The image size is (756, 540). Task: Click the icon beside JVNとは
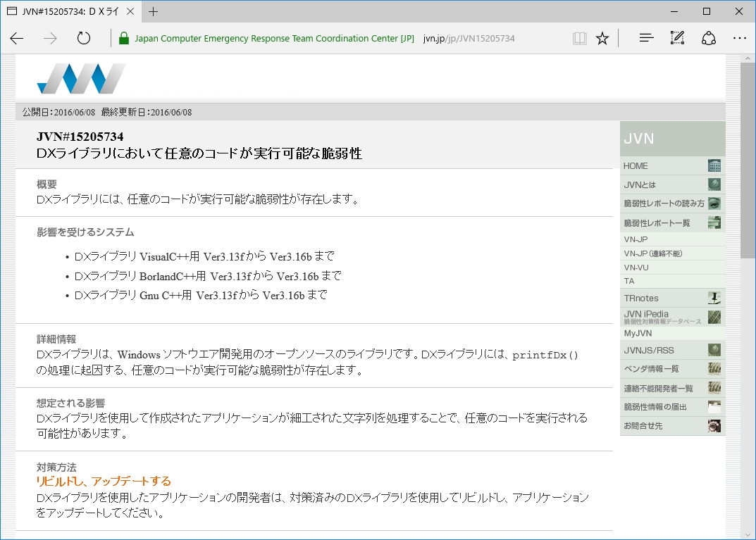tap(714, 184)
